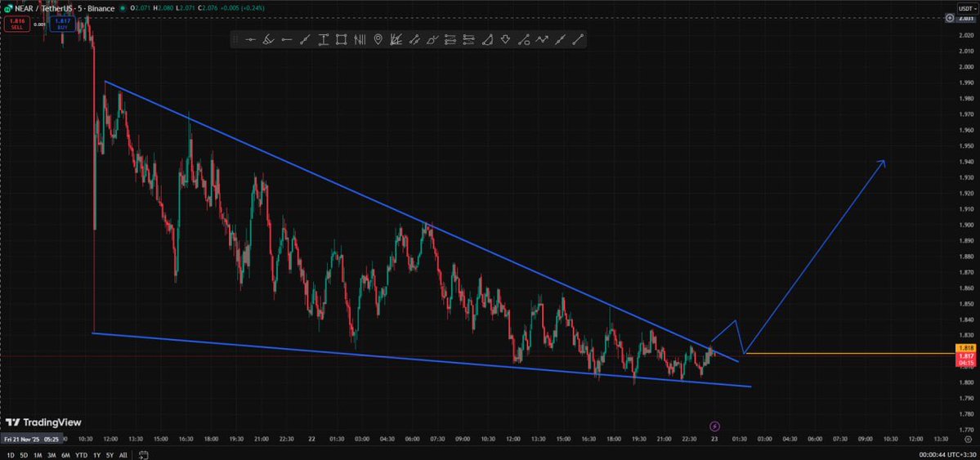Open the time axis settings gear
980x460 pixels.
[x=968, y=440]
